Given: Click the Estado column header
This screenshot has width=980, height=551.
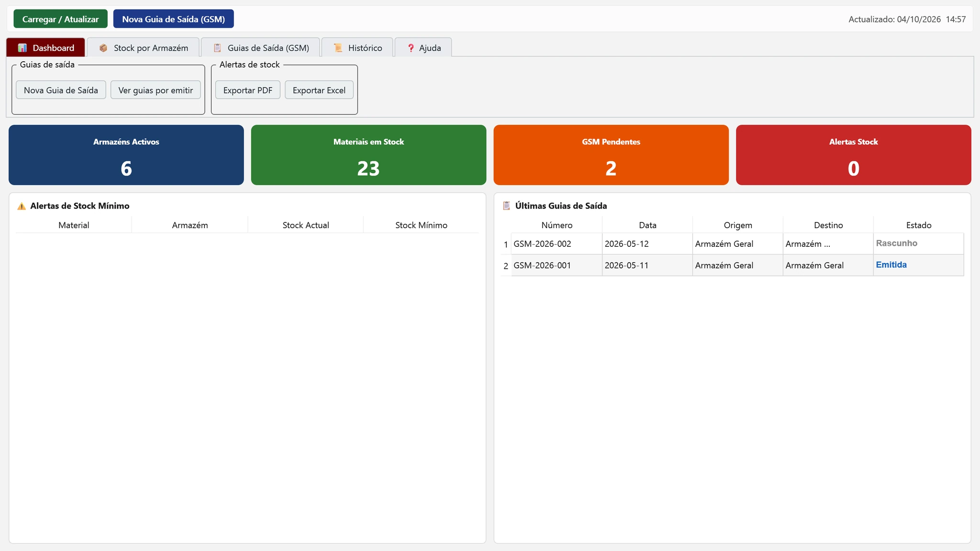Looking at the screenshot, I should [x=919, y=225].
